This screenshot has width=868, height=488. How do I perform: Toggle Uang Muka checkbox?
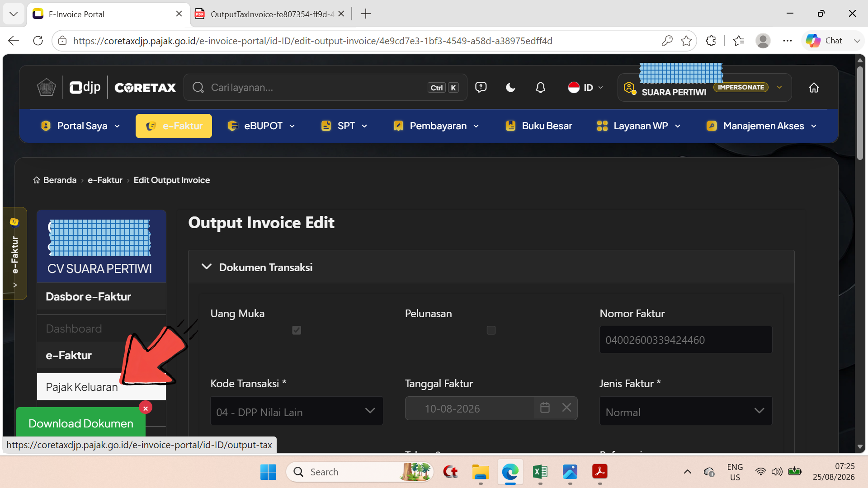click(297, 330)
